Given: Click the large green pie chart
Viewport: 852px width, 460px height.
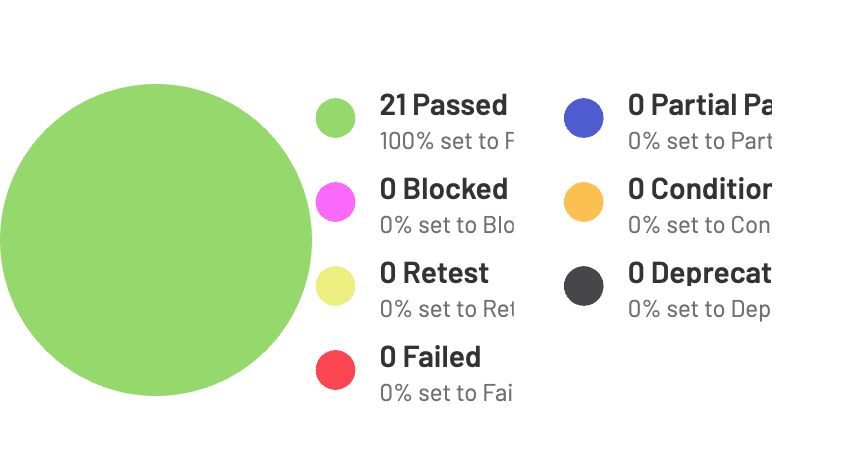Looking at the screenshot, I should pos(156,240).
